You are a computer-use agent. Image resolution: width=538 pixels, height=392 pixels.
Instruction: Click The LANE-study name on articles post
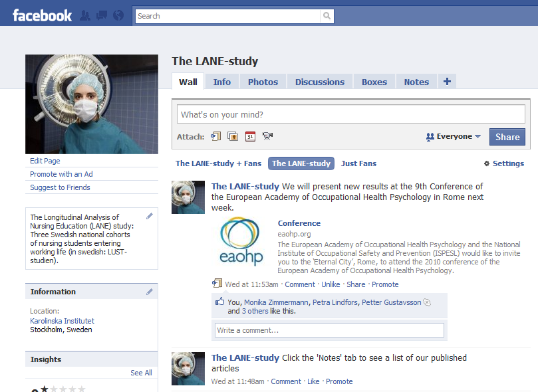tap(245, 357)
